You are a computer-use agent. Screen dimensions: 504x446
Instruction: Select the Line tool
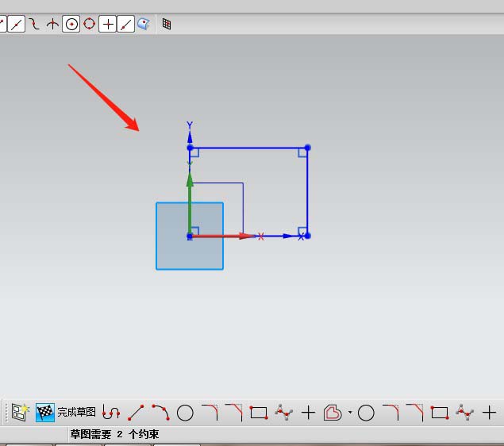(x=136, y=413)
